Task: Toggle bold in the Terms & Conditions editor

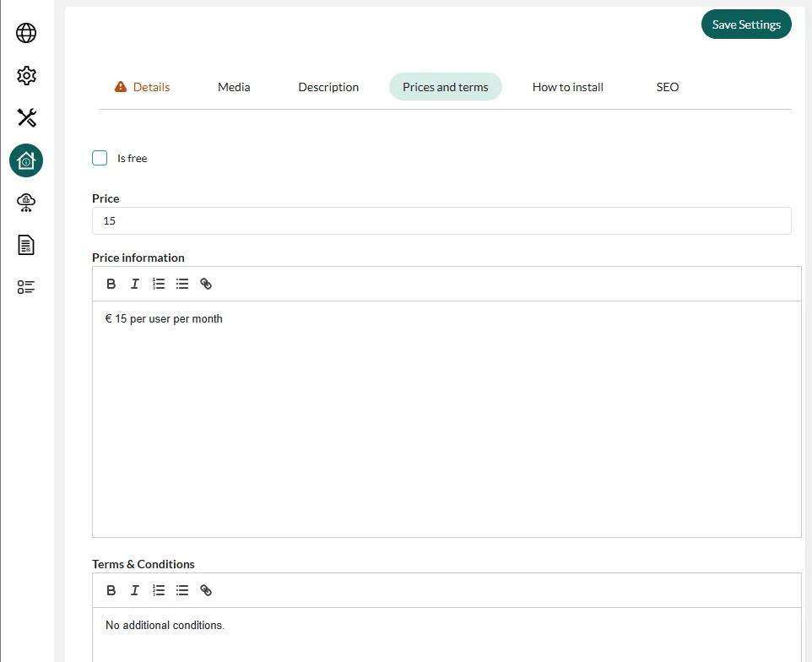Action: [111, 591]
